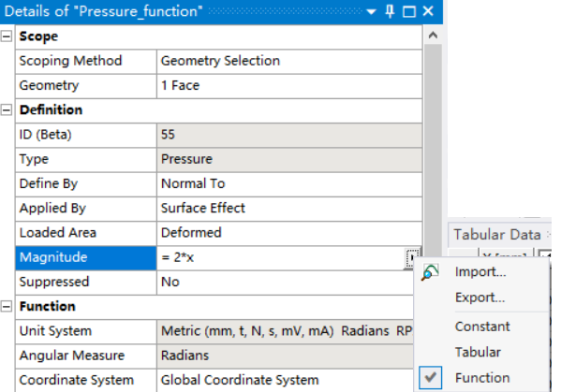Click the Import icon in the flyout menu
The image size is (561, 392).
point(430,272)
